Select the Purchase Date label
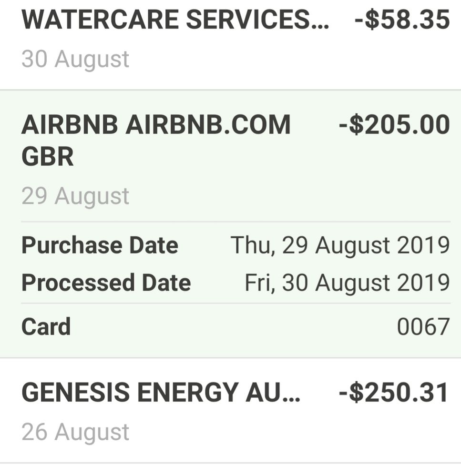This screenshot has width=461, height=476. (x=100, y=245)
